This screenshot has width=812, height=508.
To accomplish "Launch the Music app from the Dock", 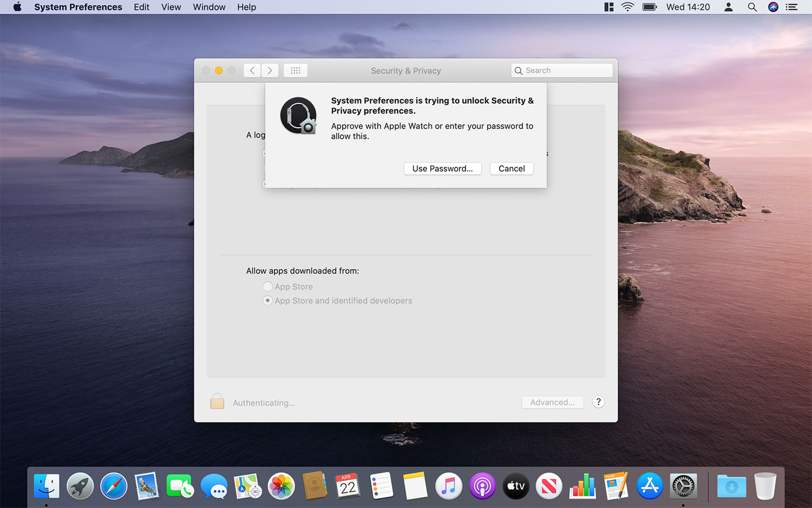I will point(448,486).
